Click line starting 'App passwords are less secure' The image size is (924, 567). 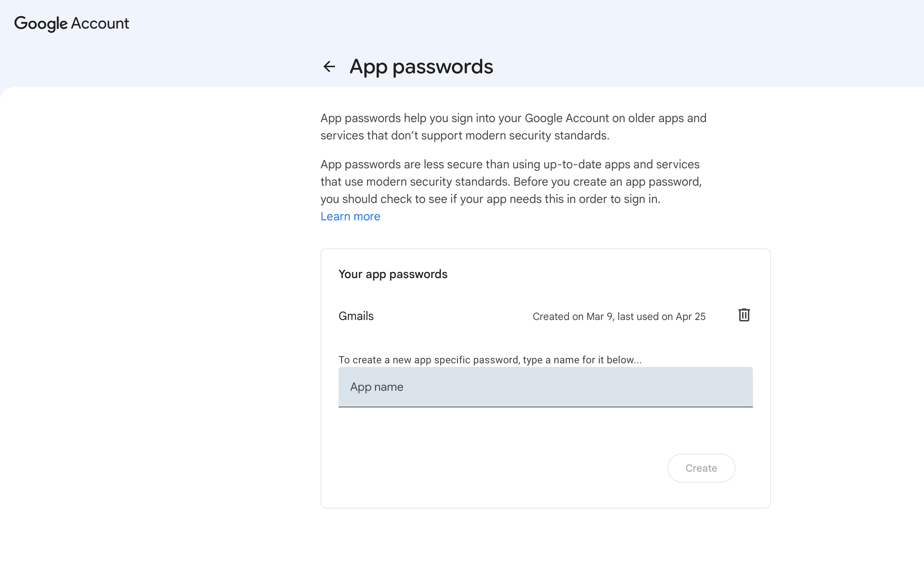[x=510, y=164]
